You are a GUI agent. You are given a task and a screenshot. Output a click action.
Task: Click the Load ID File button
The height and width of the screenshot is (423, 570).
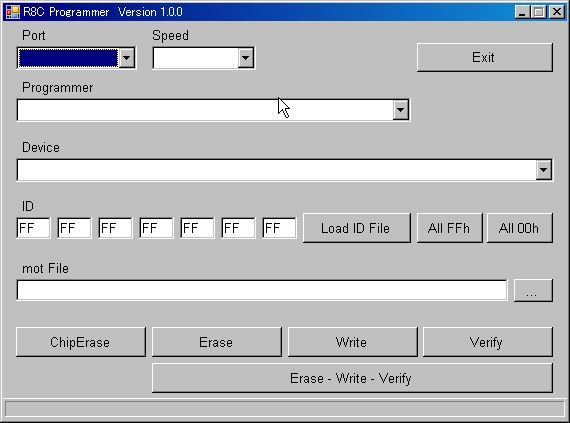tap(357, 228)
